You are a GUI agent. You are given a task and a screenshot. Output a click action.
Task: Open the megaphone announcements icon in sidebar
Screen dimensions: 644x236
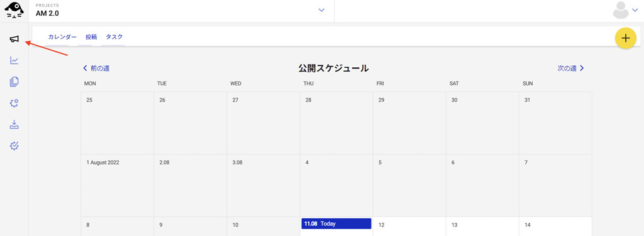tap(14, 39)
